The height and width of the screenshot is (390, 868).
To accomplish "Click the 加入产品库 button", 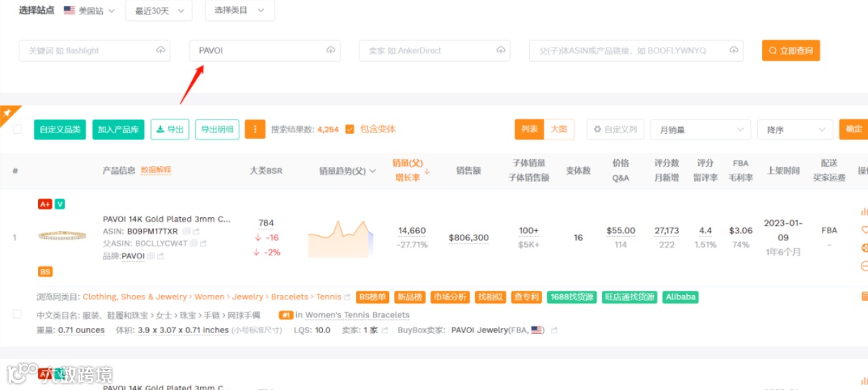I will point(118,130).
